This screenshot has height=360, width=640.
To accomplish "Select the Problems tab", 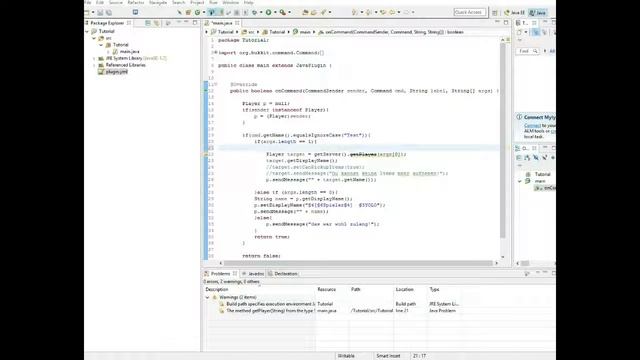I will (220, 273).
